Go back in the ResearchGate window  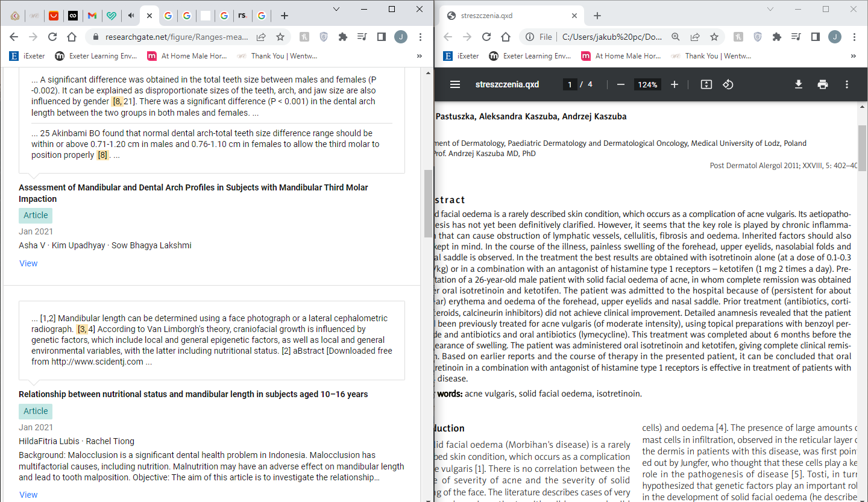click(x=14, y=37)
